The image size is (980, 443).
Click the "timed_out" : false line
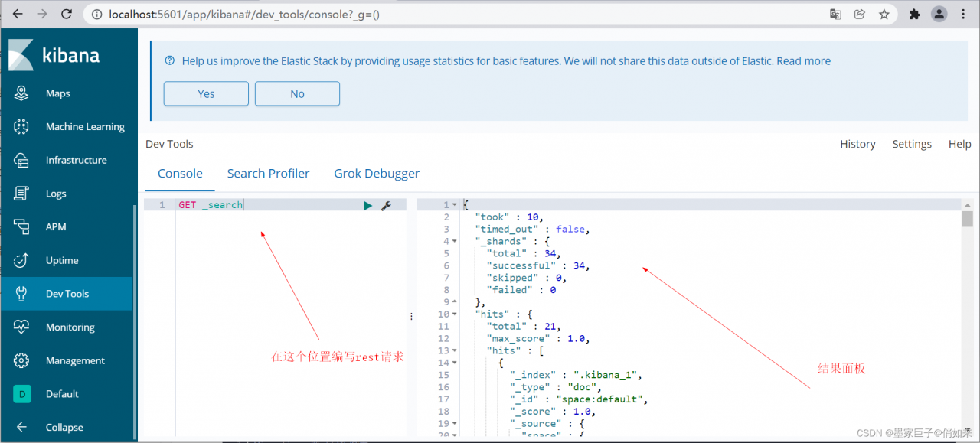pyautogui.click(x=533, y=229)
